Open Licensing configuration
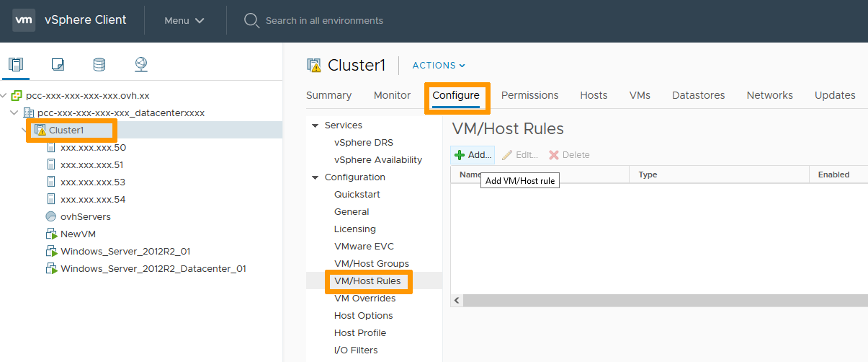Viewport: 868px width, 362px height. [x=355, y=229]
